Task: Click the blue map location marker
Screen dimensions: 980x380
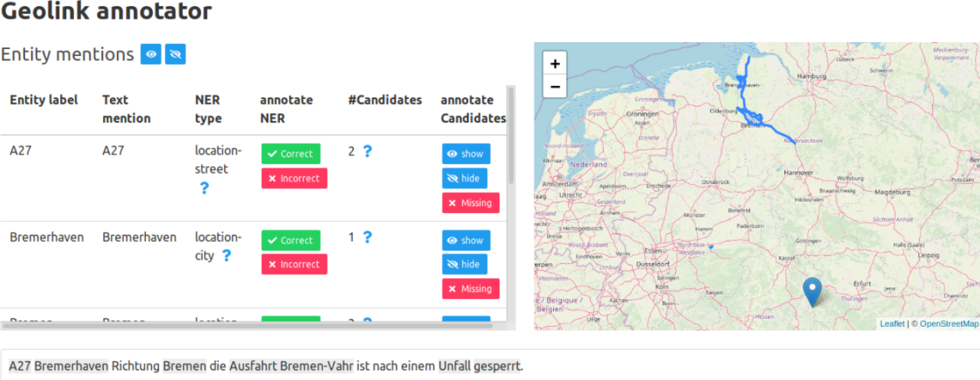Action: tap(812, 291)
